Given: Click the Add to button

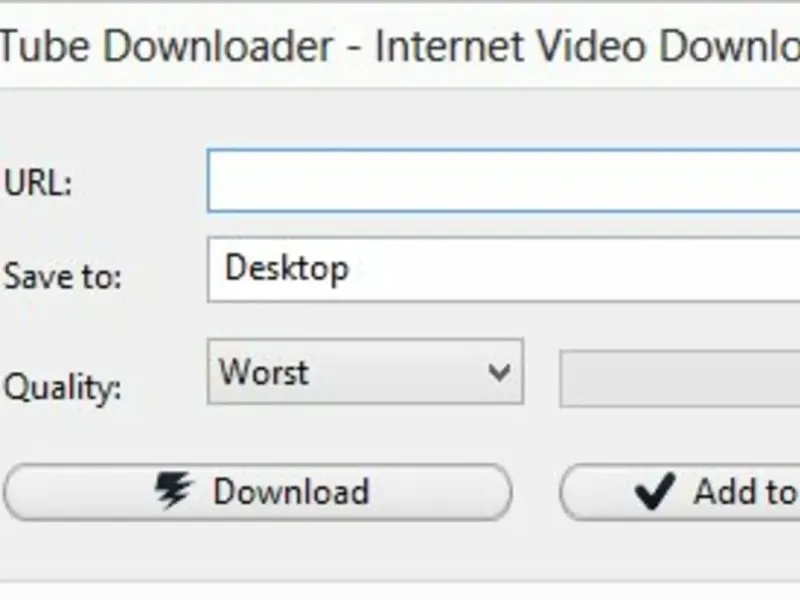Looking at the screenshot, I should click(680, 492).
